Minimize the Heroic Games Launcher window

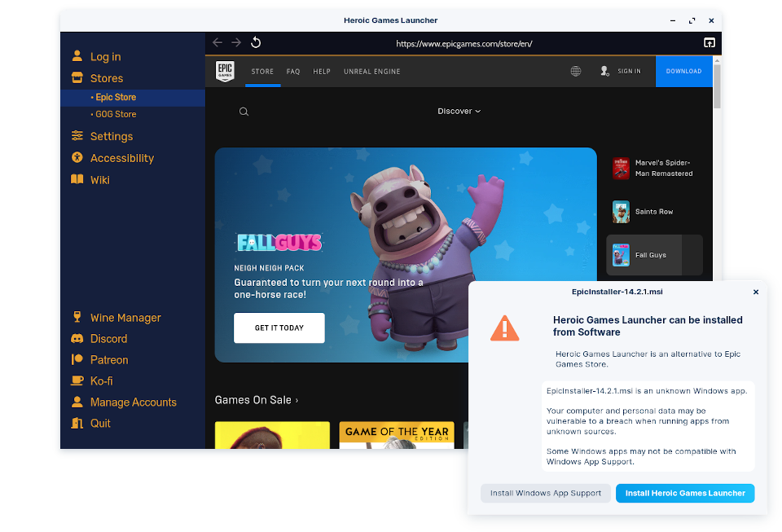click(673, 20)
